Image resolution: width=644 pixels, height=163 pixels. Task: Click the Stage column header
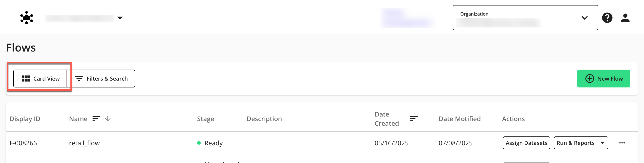coord(205,119)
